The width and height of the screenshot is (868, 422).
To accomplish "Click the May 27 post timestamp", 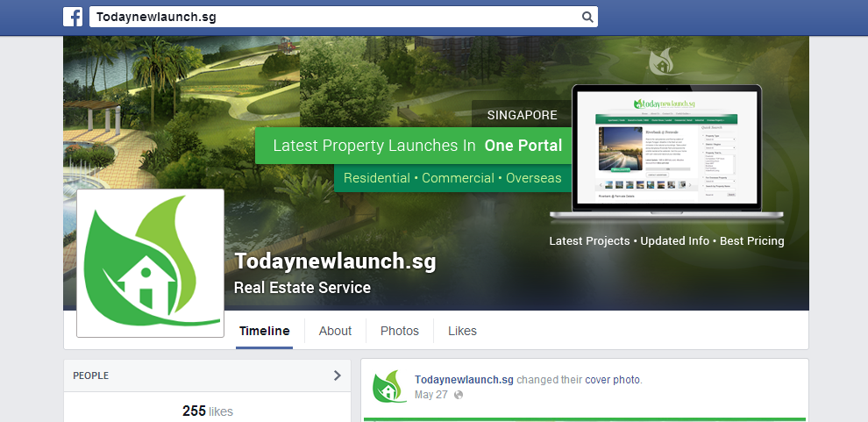I will coord(431,394).
